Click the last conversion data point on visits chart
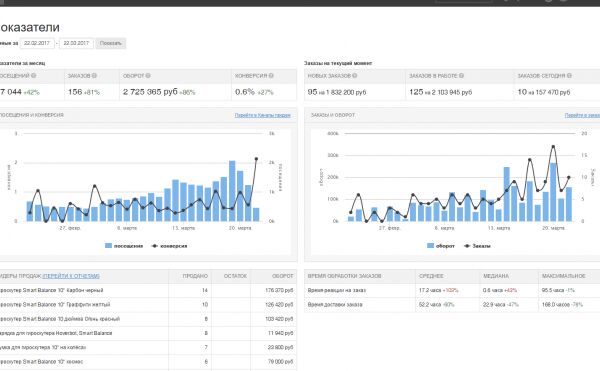 [256, 159]
